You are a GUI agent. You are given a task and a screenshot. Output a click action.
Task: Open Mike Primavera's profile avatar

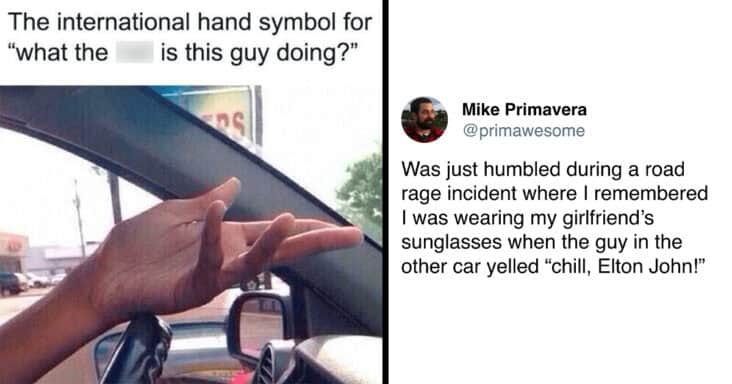point(424,119)
